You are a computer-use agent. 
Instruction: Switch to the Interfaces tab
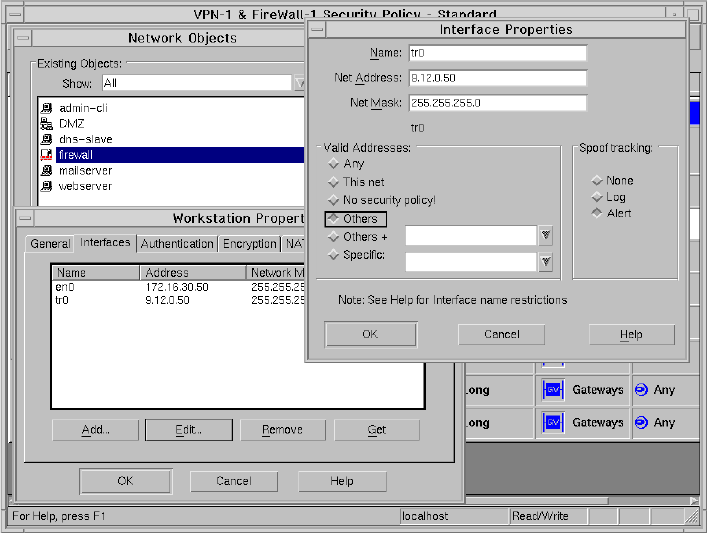105,243
